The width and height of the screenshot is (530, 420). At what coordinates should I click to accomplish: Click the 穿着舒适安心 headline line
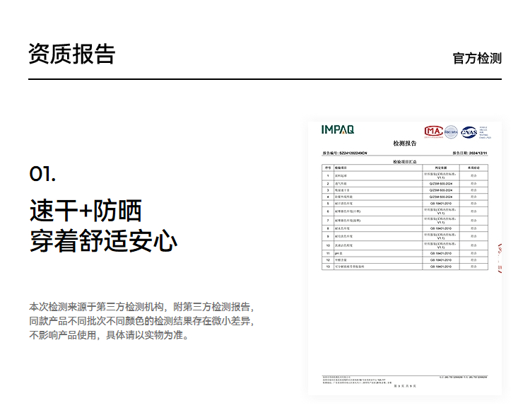103,240
